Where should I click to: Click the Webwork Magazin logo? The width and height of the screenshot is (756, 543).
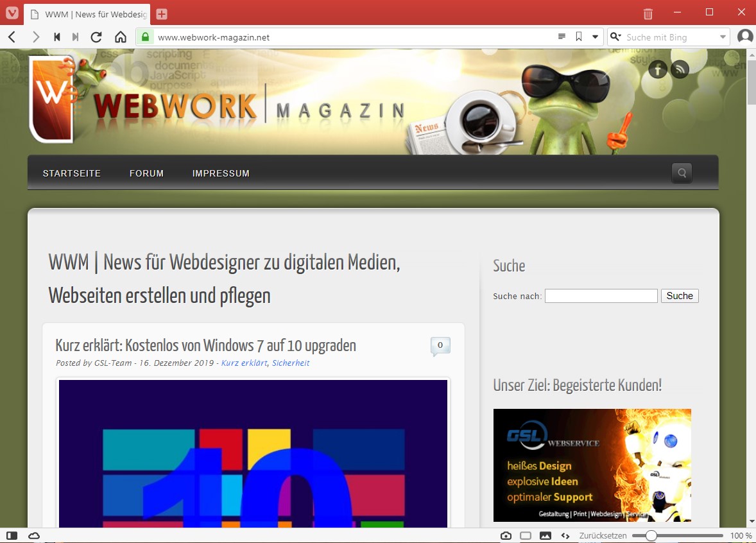click(x=217, y=101)
